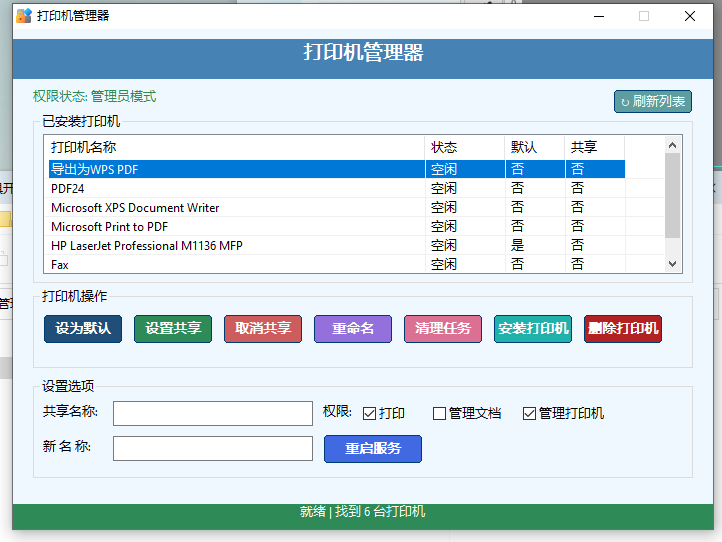The width and height of the screenshot is (722, 542).
Task: Select Microsoft XPS Document Writer row
Action: pos(337,208)
